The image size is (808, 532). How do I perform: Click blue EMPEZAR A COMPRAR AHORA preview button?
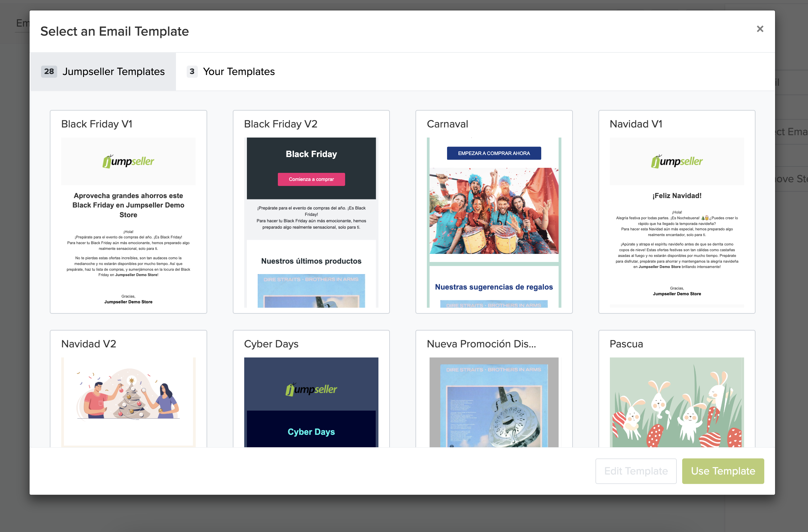pos(493,153)
